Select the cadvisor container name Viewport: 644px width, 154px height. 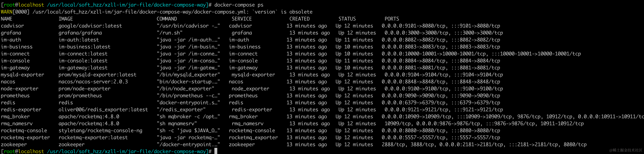click(12, 26)
